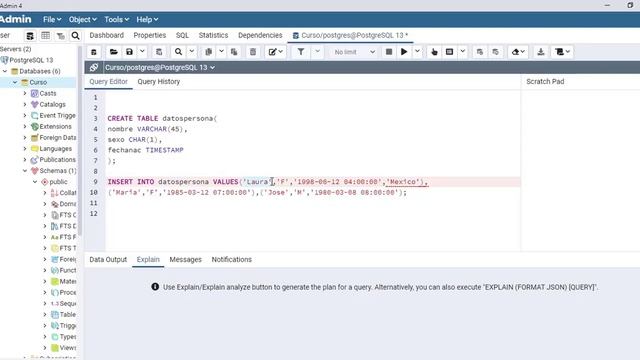This screenshot has width=640, height=360.
Task: Run the query with the Execute play button
Action: coord(404,52)
